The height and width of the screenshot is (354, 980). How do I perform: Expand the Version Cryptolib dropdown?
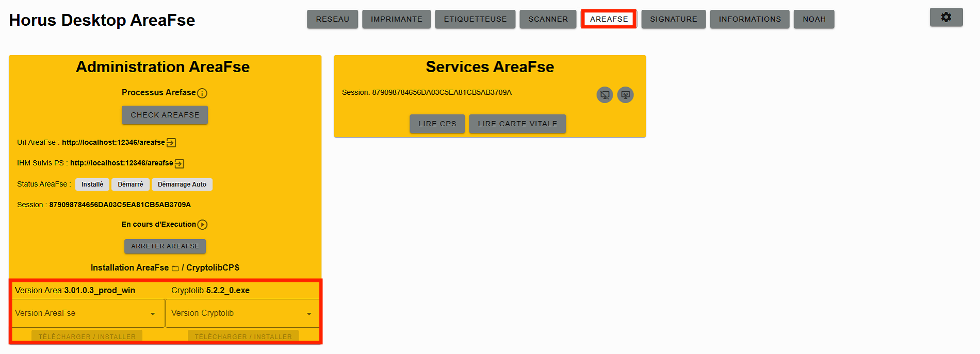tap(242, 313)
